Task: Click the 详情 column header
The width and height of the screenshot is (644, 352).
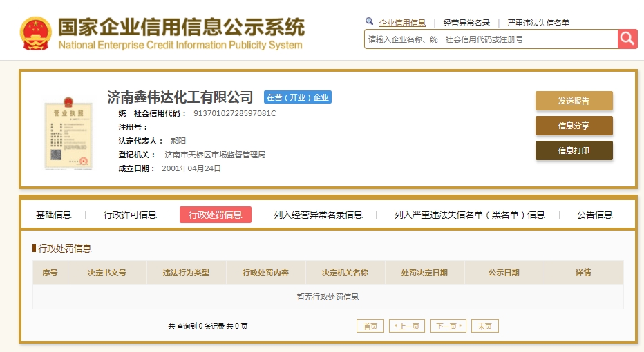Action: 584,273
